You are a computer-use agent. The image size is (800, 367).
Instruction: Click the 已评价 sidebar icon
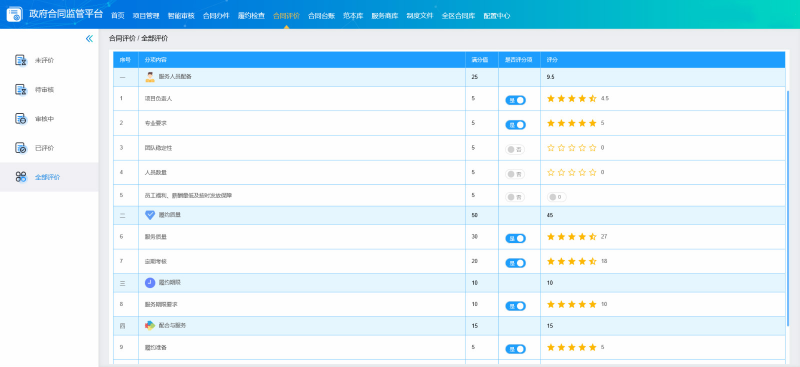(x=21, y=148)
